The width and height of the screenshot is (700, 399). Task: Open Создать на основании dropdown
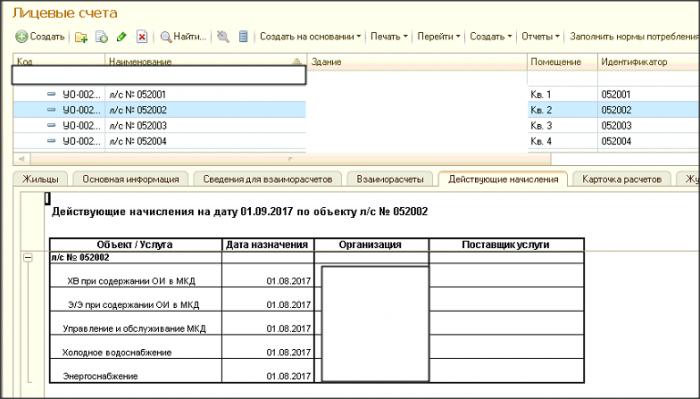[x=310, y=37]
